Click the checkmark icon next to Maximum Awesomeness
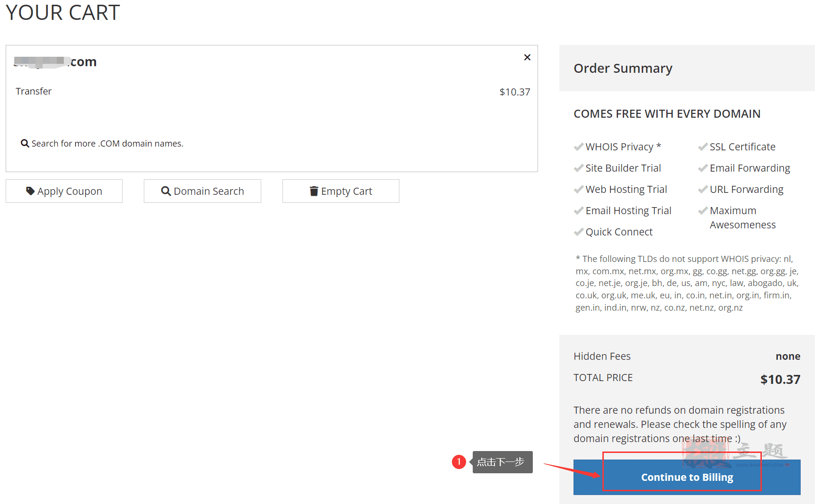The width and height of the screenshot is (830, 504). pos(703,210)
